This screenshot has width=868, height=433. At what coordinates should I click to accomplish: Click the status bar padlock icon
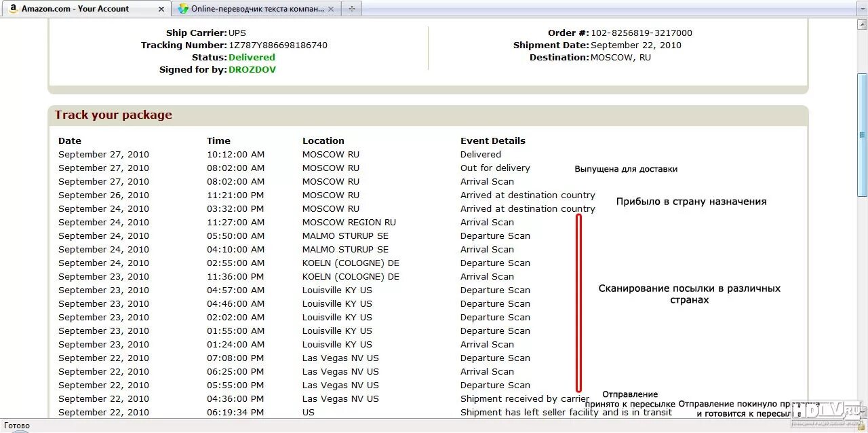(x=863, y=427)
